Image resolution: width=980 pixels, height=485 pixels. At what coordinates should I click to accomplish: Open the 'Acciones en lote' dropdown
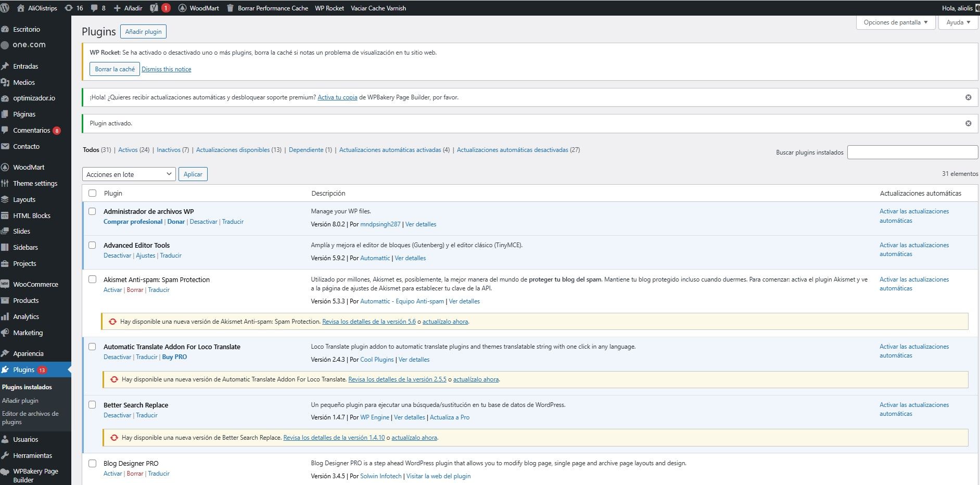click(x=129, y=174)
